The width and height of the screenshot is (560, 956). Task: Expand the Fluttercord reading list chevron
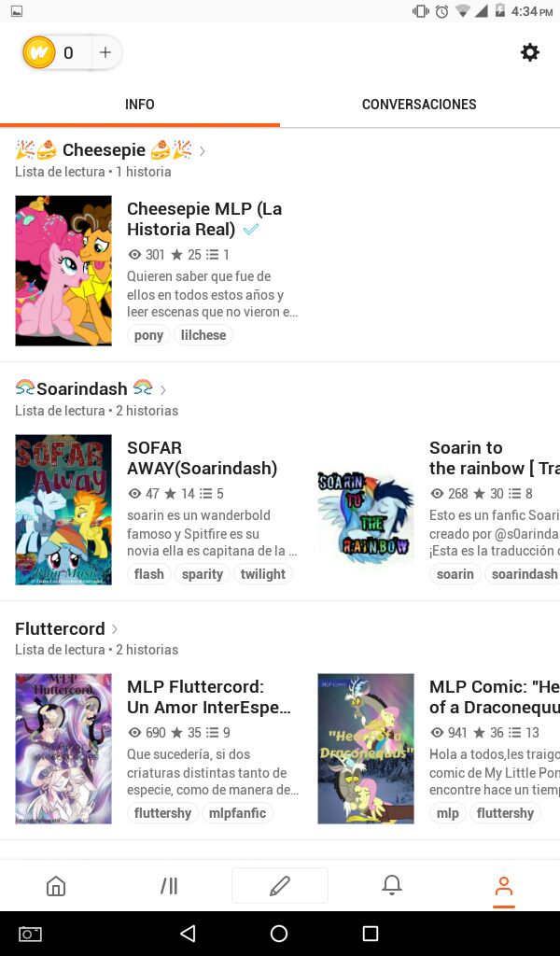point(115,628)
